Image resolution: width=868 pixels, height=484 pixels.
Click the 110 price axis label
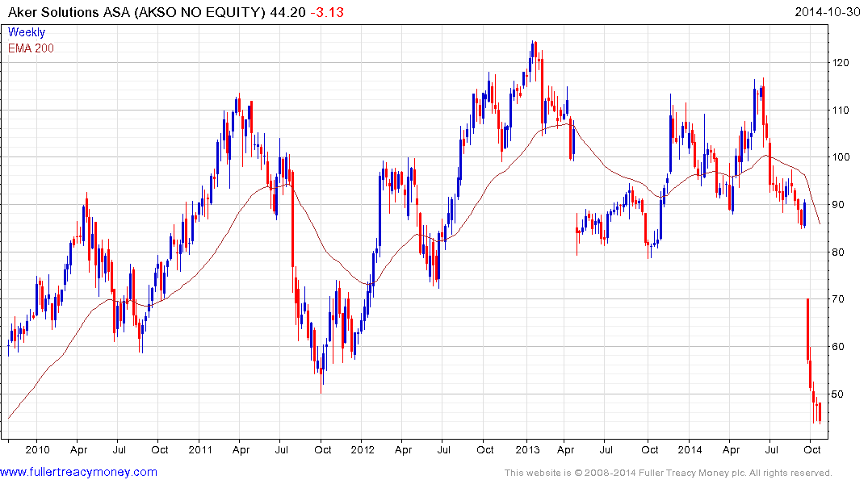(841, 110)
